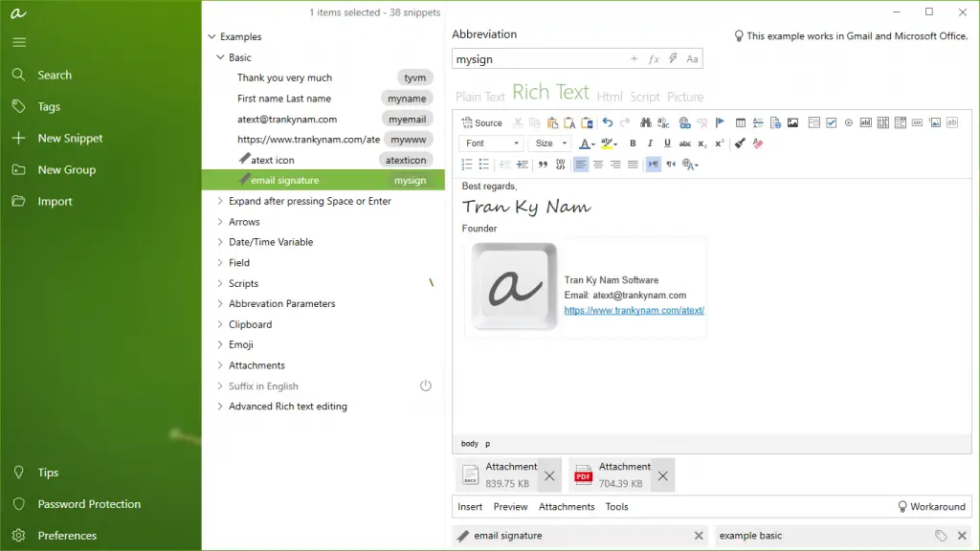
Task: Insert a table
Action: click(741, 123)
